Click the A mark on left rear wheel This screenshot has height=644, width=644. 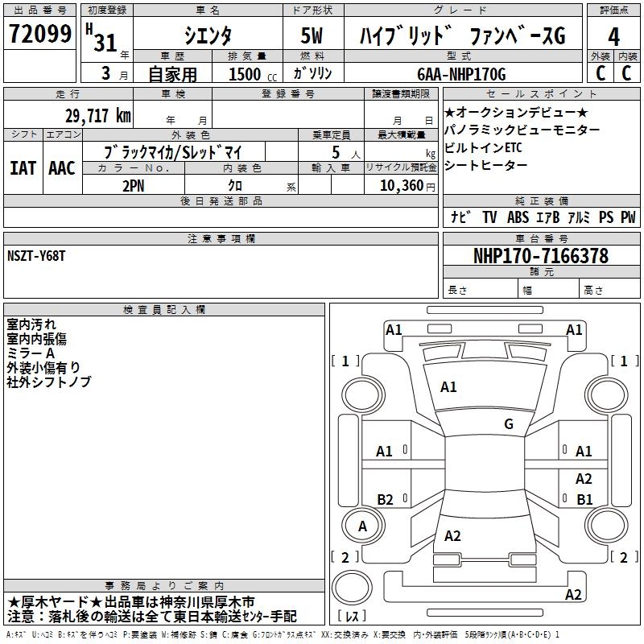(362, 526)
